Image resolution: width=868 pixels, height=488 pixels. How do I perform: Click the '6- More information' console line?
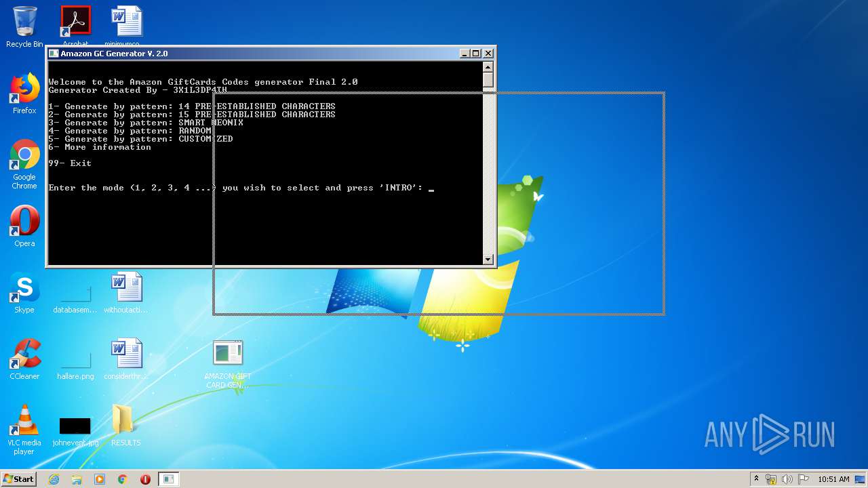point(100,147)
